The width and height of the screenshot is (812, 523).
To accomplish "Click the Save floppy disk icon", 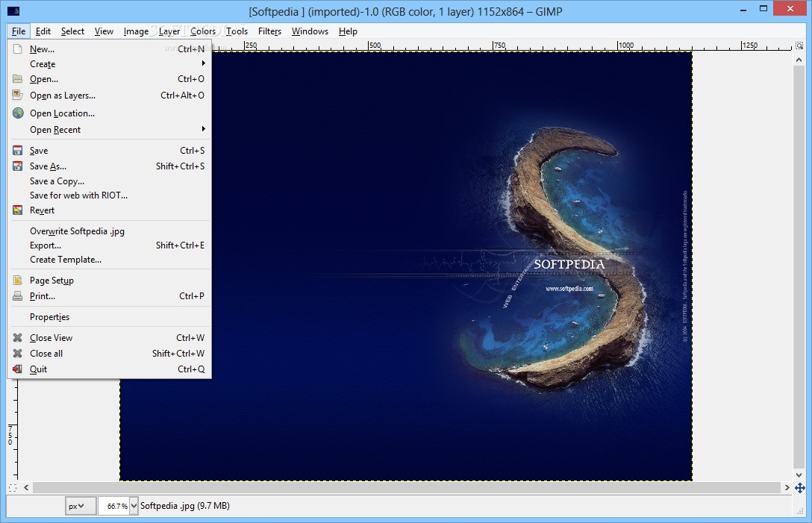I will 18,151.
